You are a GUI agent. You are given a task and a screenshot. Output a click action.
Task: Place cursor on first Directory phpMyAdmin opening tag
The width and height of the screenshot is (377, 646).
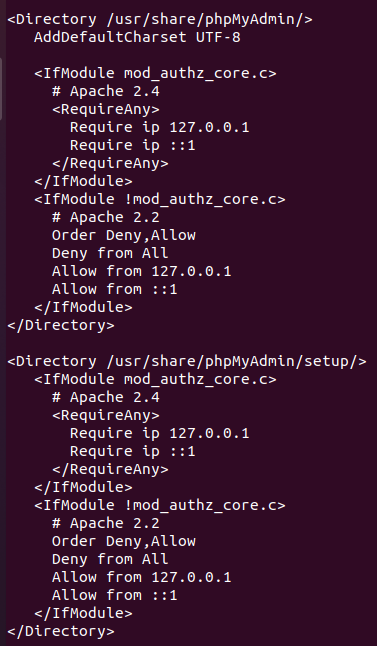(160, 19)
